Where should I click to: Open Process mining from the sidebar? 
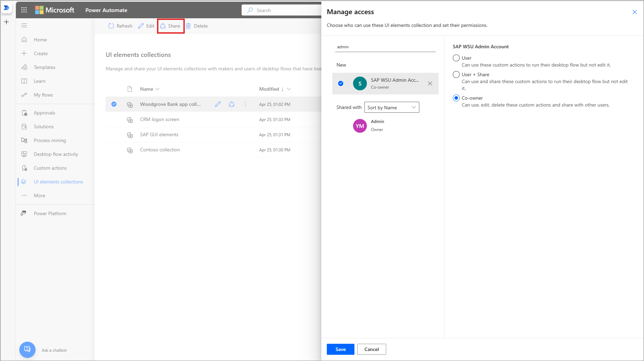(x=50, y=140)
